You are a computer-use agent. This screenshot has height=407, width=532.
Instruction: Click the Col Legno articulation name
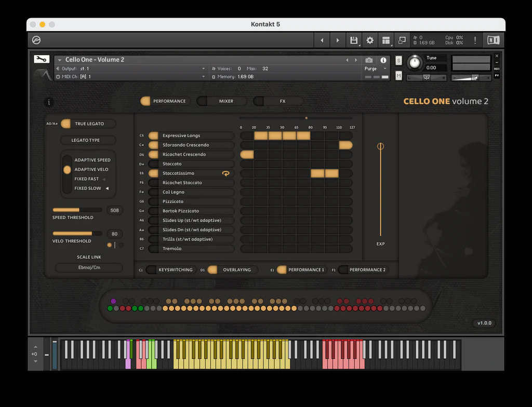coord(174,192)
